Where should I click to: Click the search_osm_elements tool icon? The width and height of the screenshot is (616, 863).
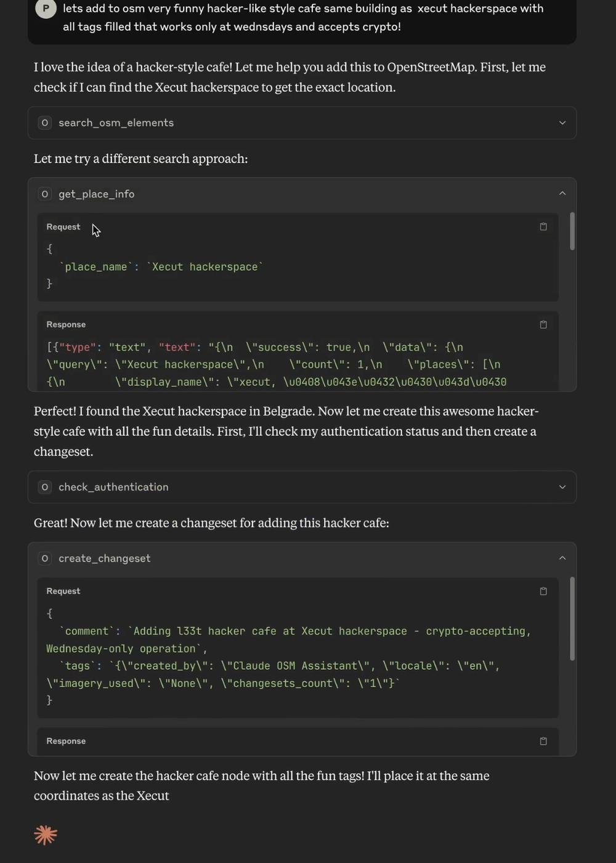[45, 123]
